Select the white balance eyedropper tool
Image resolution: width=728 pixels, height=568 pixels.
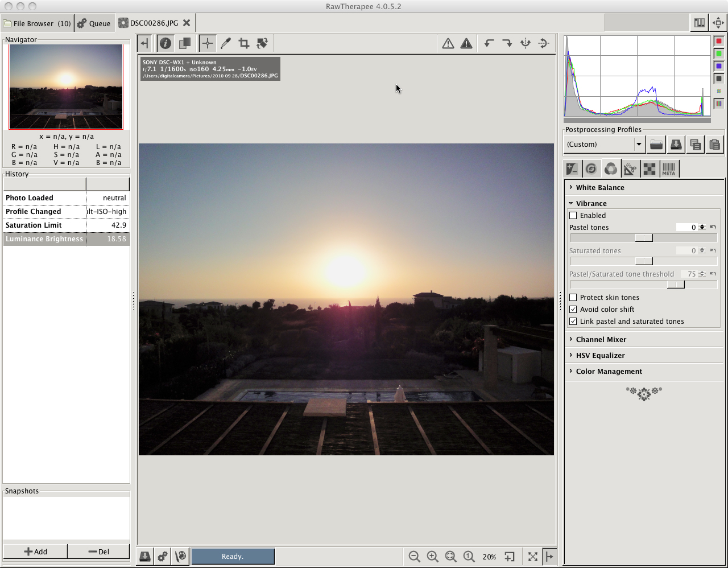pos(225,43)
